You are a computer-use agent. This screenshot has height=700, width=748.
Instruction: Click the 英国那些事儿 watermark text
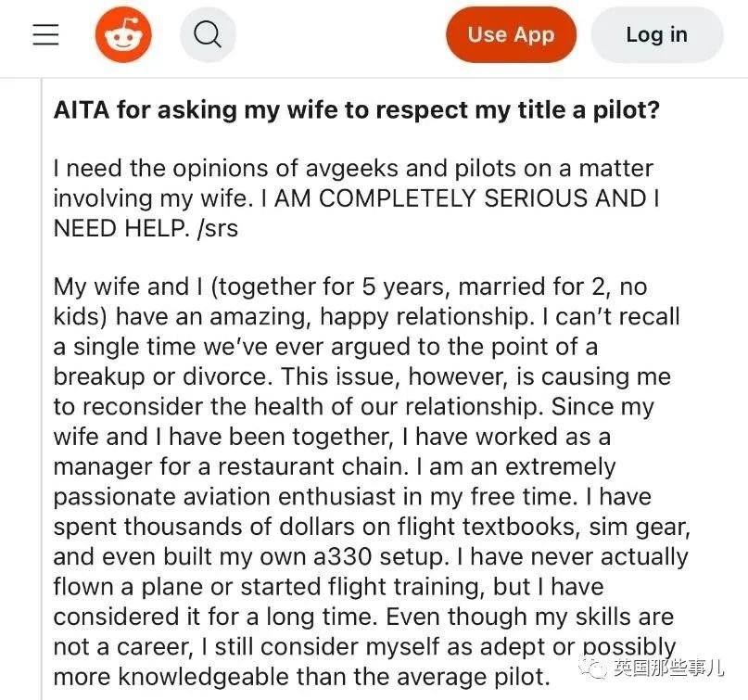click(668, 667)
